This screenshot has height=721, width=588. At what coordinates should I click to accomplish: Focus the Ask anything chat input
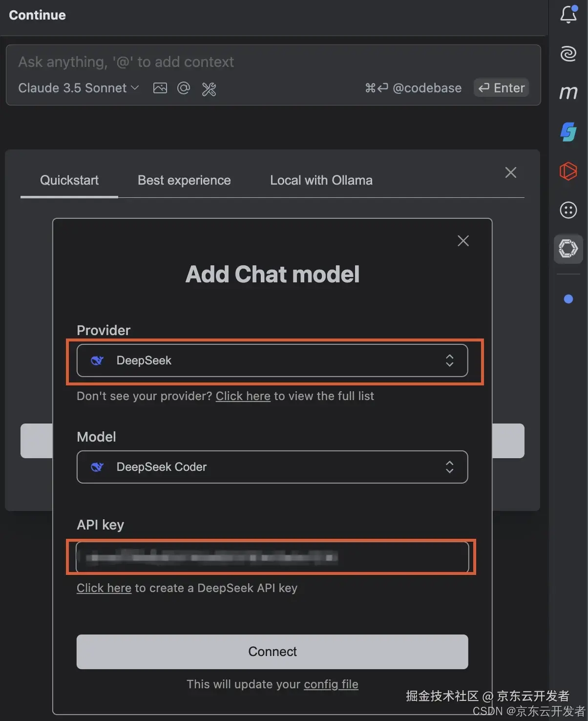point(273,62)
